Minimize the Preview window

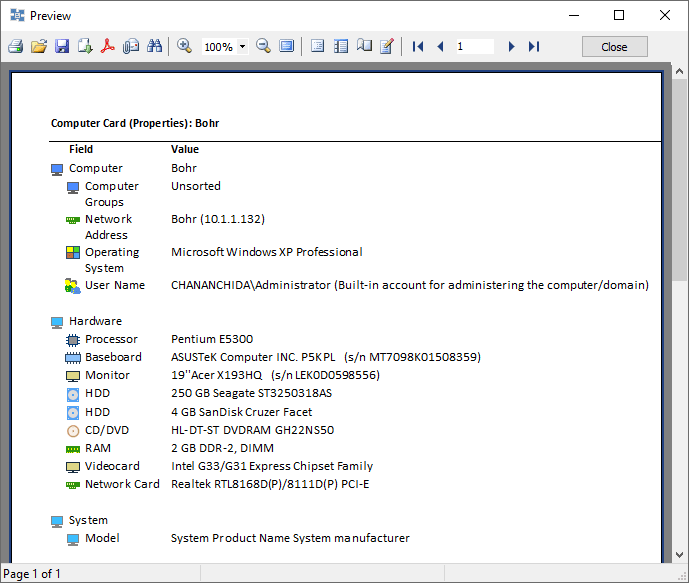click(574, 15)
